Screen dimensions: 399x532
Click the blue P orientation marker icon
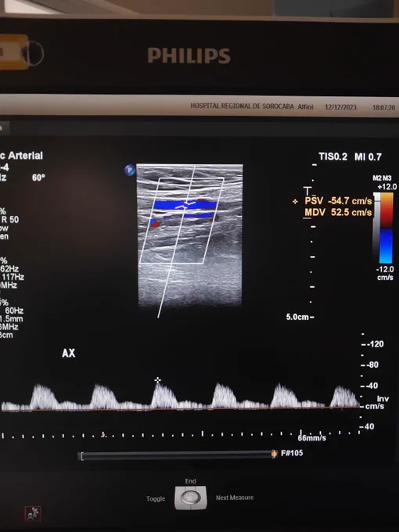click(x=130, y=170)
